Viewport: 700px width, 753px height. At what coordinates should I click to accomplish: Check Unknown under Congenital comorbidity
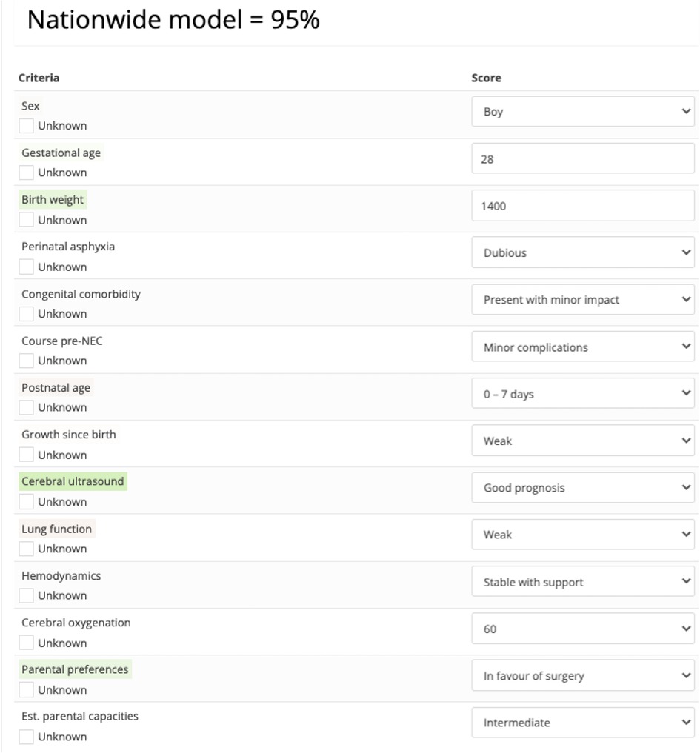(x=26, y=314)
